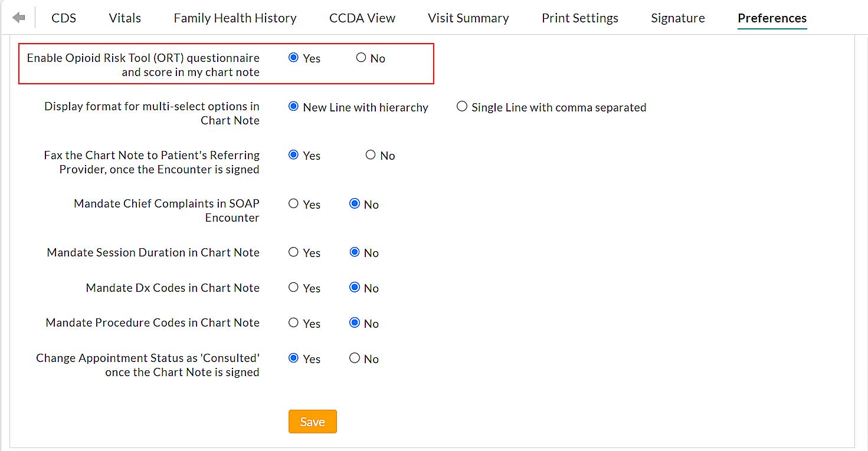Screen dimensions: 868x451
Task: Disable faxing Chart Note to Referring Provider
Action: [x=371, y=154]
